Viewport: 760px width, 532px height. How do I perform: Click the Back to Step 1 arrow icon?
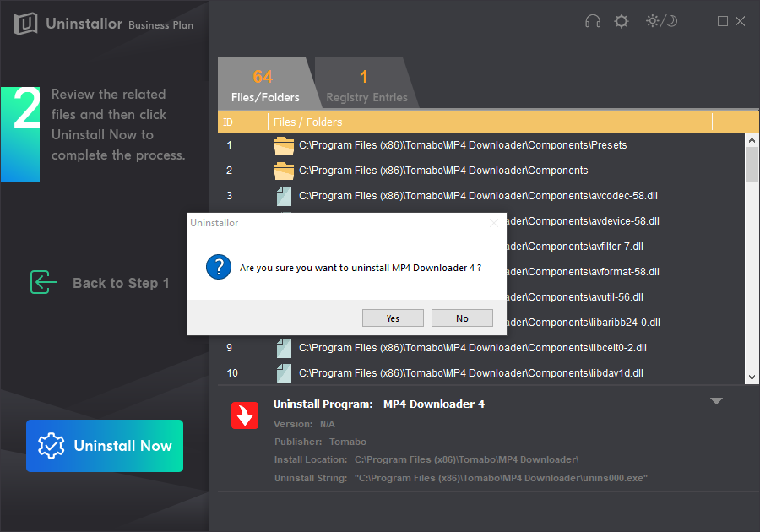tap(43, 283)
